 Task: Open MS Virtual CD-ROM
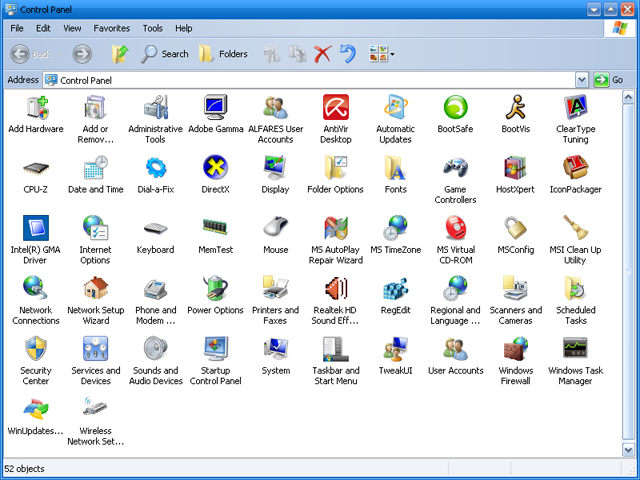[x=456, y=240]
